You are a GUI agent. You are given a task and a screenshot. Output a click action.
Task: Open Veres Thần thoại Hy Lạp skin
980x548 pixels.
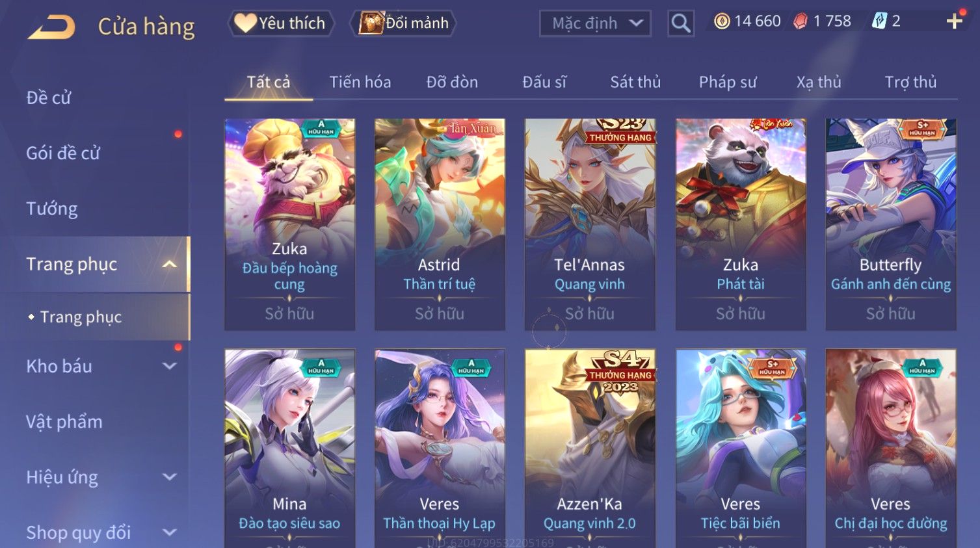(x=440, y=449)
